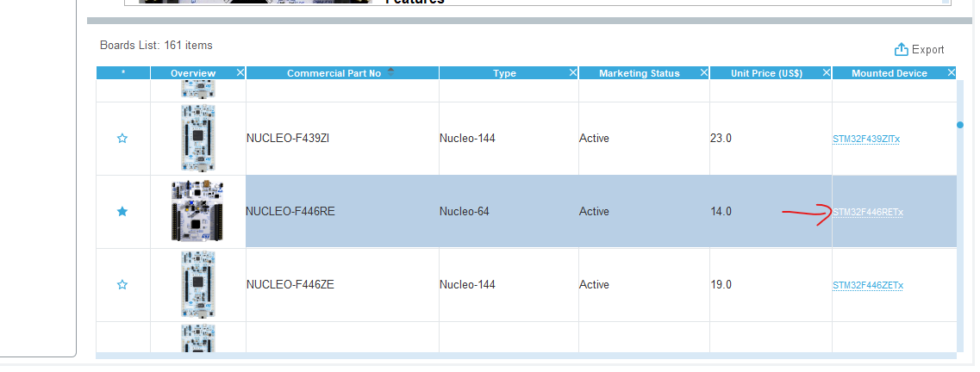Click the 19.0 unit price cell
Viewport: 980px width, 372px height.
click(771, 285)
